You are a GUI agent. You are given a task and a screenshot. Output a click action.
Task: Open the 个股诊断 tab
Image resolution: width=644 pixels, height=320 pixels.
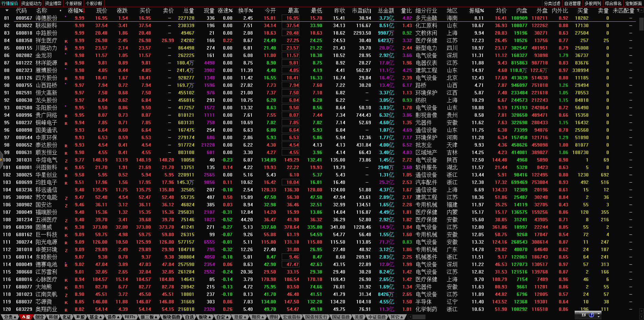tap(94, 3)
